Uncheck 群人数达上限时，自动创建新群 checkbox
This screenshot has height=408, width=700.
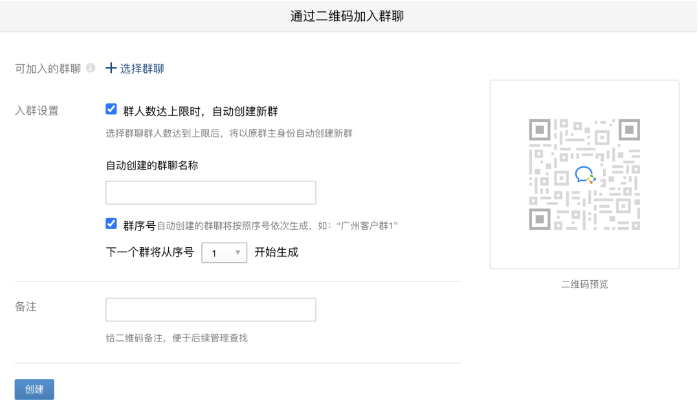click(x=111, y=110)
